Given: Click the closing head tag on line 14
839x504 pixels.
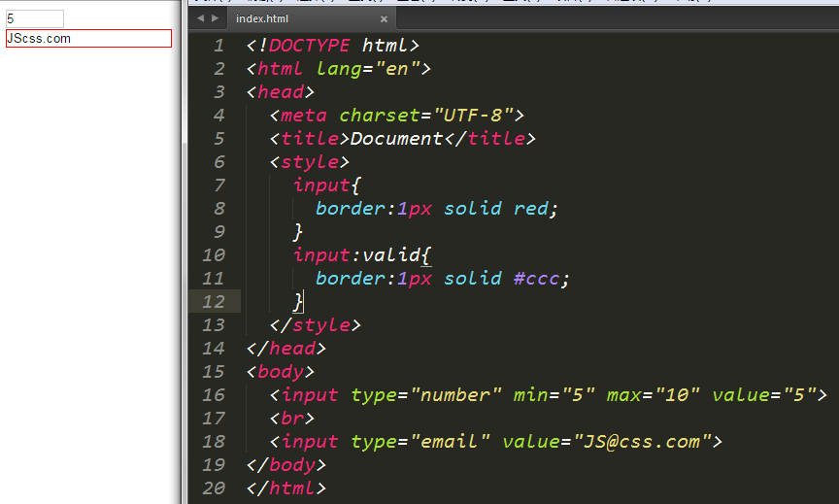Looking at the screenshot, I should 286,349.
